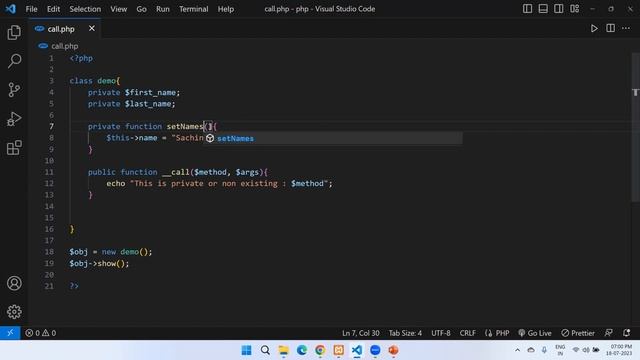Open the Accounts menu
This screenshot has width=640, height=360.
tap(14, 283)
